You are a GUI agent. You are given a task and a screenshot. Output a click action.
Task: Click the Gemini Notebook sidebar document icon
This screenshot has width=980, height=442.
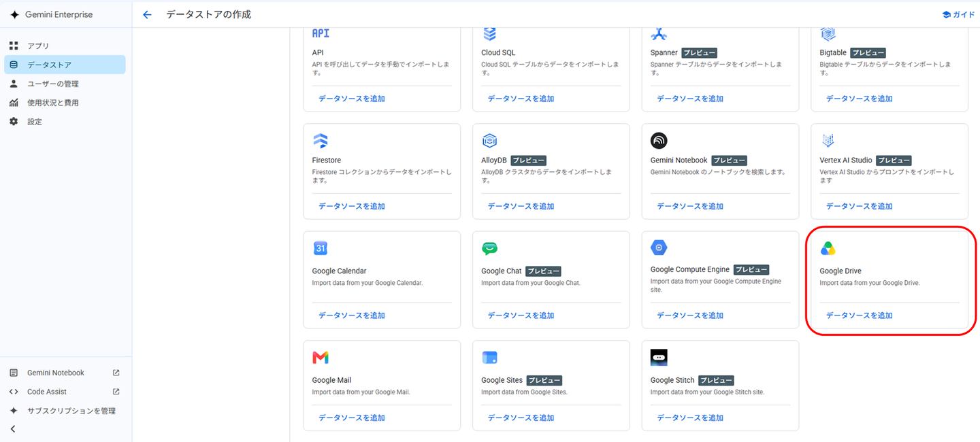click(x=14, y=373)
